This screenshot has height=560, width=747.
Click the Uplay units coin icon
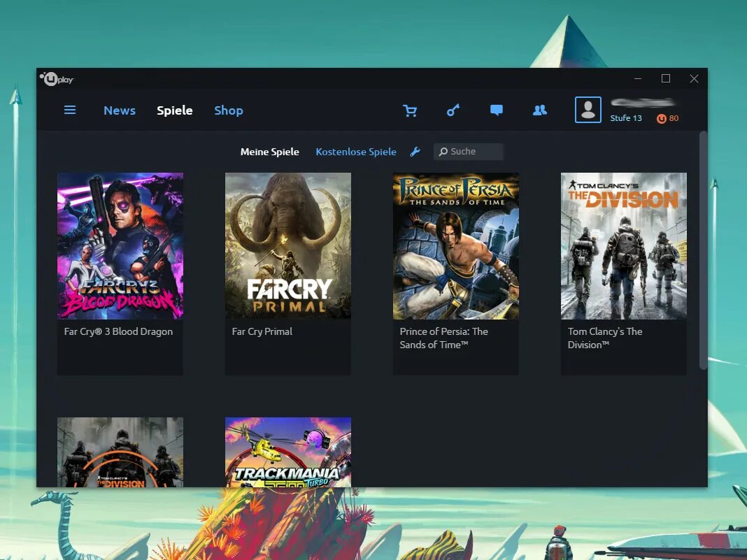click(x=661, y=119)
